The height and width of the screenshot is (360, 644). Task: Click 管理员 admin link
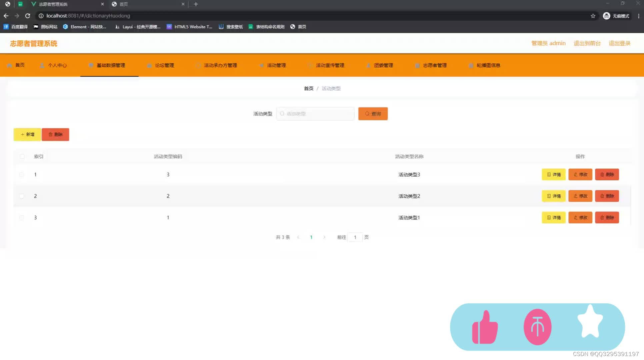[548, 43]
